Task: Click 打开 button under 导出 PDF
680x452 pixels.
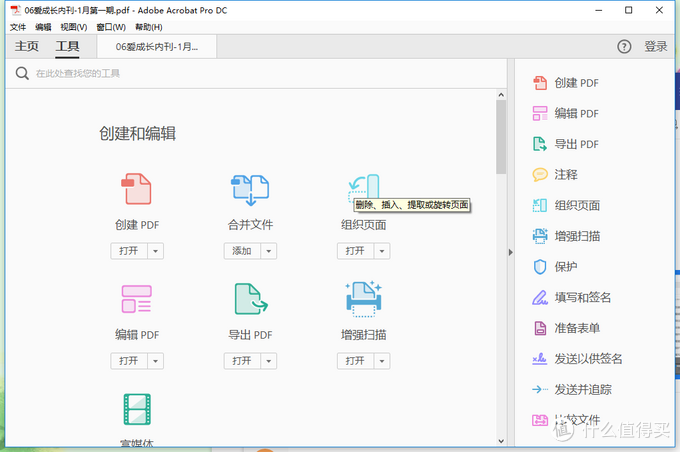Action: pos(242,361)
